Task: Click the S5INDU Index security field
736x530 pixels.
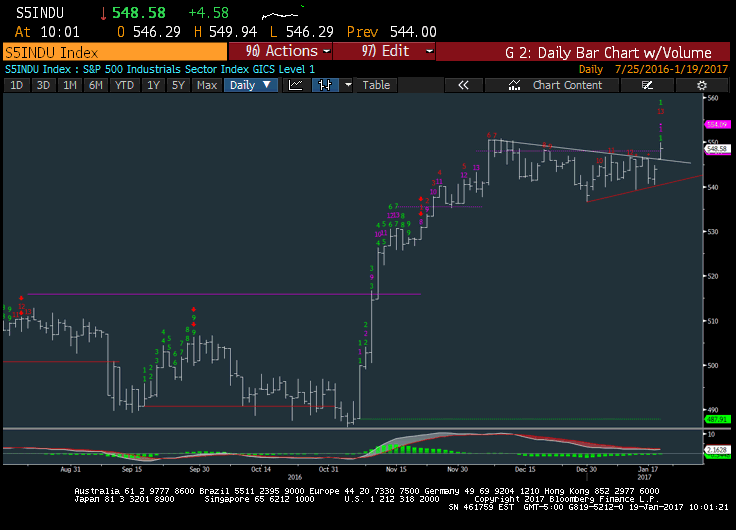Action: point(115,52)
